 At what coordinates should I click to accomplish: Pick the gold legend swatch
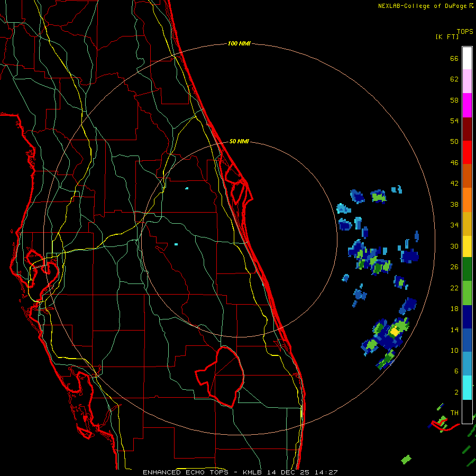(467, 224)
